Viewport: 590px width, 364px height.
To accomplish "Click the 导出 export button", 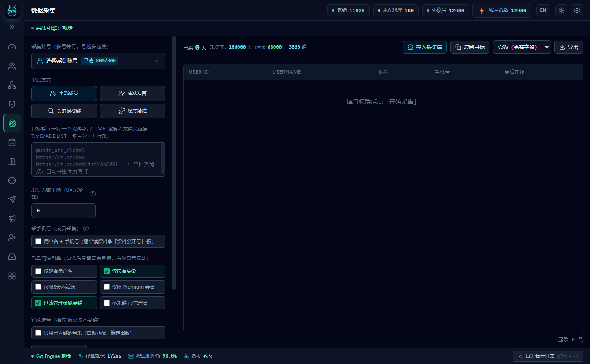I will point(569,47).
